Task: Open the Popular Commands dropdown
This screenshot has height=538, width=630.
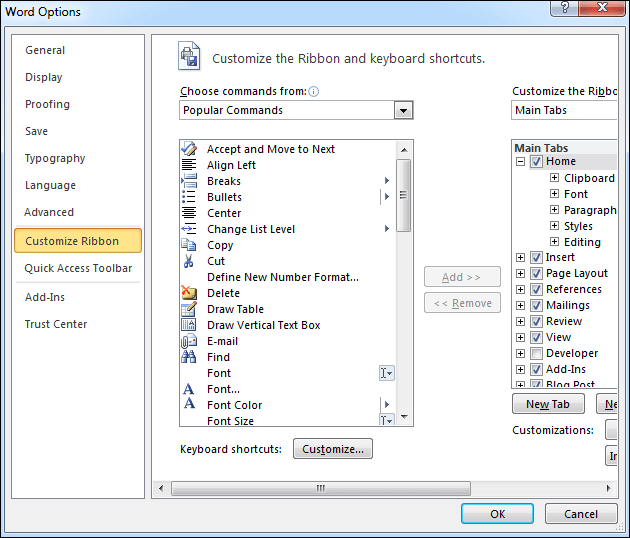Action: pos(403,110)
